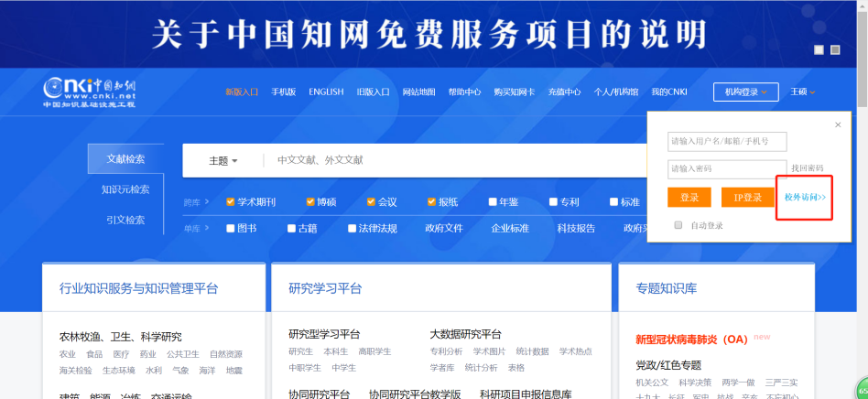The image size is (868, 399).
Task: Select 文献检索 tab
Action: pyautogui.click(x=125, y=159)
